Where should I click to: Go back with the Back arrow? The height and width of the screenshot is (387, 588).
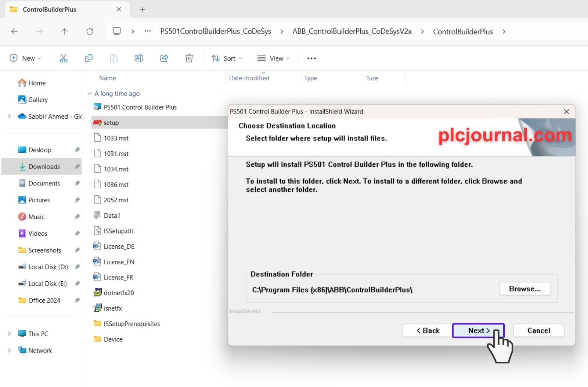coord(14,31)
